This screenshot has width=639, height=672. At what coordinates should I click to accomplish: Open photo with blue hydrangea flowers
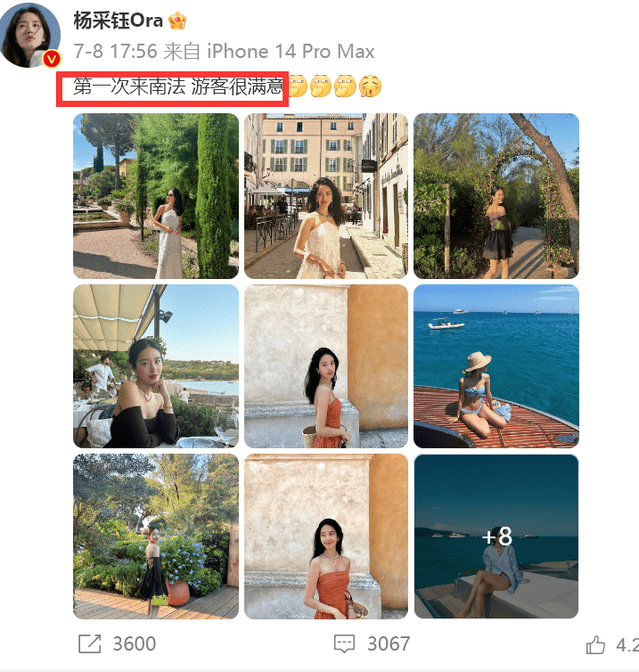[x=156, y=536]
